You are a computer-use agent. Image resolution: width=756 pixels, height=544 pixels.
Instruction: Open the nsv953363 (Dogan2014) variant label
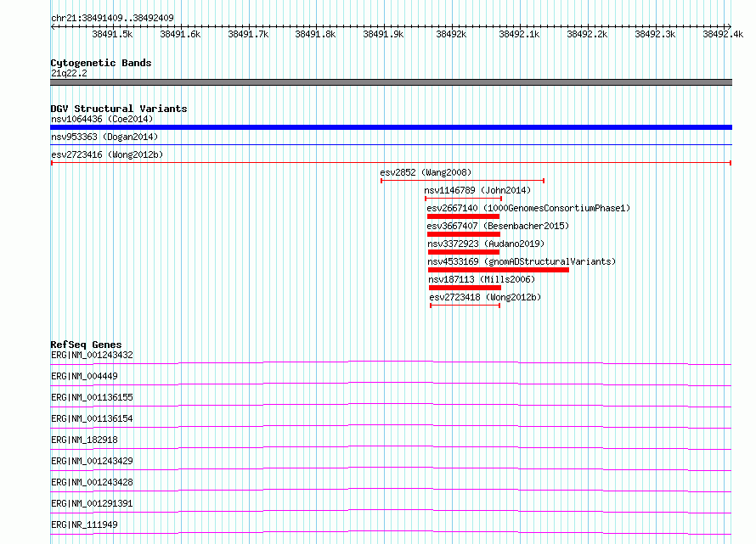104,137
